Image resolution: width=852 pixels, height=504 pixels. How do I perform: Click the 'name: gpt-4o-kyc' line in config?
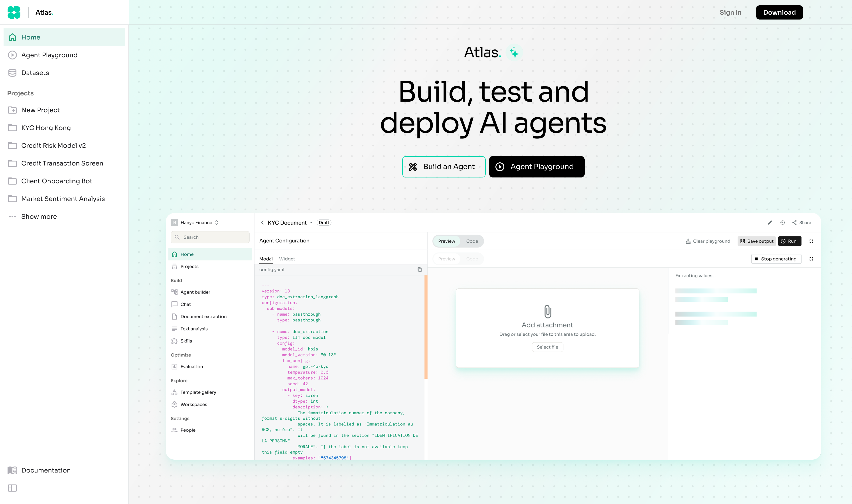pos(308,366)
